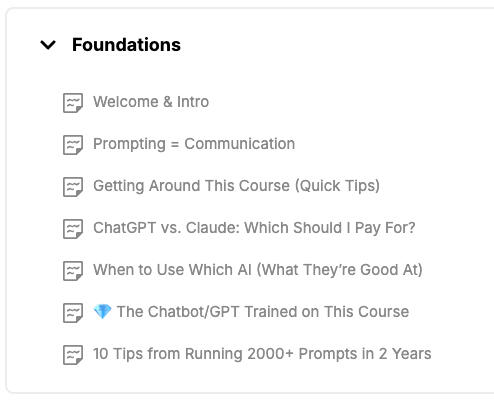Click the lesson icon beside Getting Around This Course
Image resolution: width=494 pixels, height=405 pixels.
(x=73, y=187)
